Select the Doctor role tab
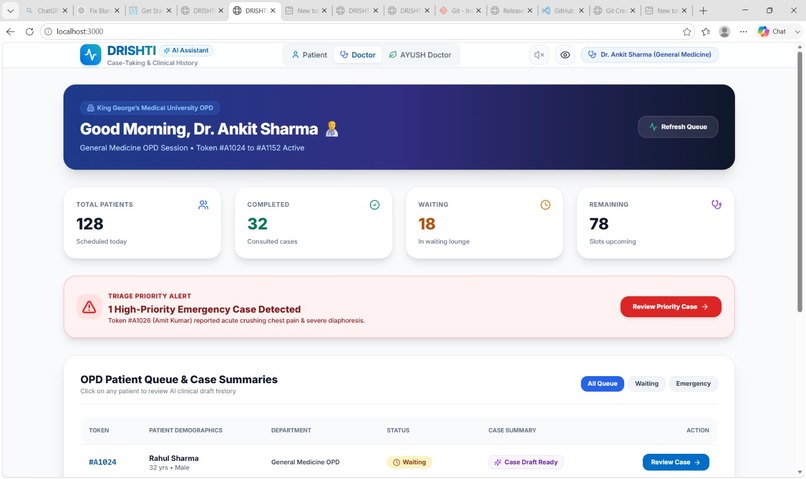806x479 pixels. coord(358,55)
